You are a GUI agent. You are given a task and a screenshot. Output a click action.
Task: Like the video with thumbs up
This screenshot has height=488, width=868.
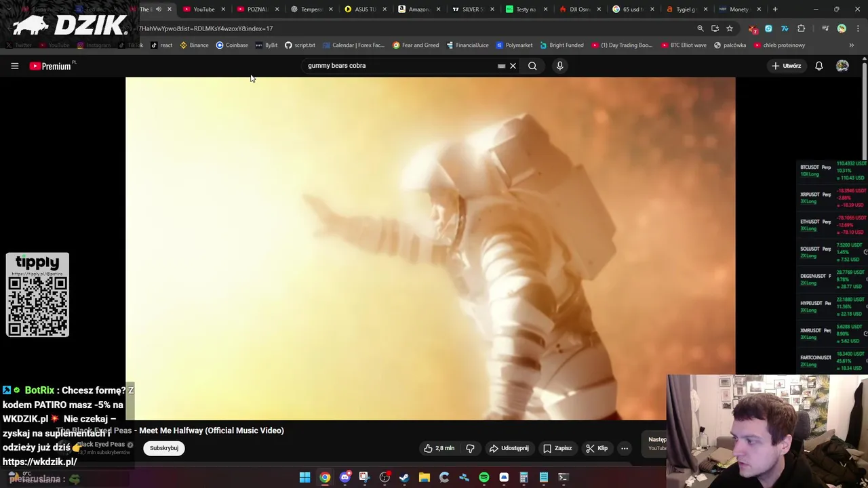pos(439,448)
